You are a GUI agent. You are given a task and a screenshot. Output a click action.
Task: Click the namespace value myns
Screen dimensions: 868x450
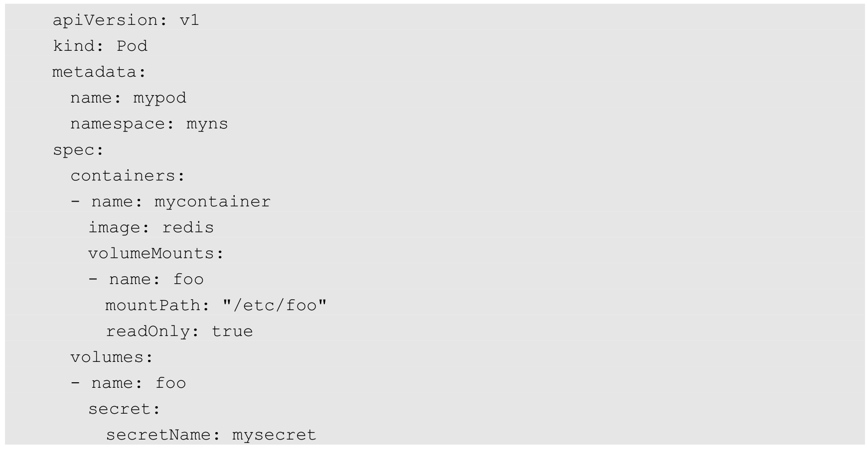[x=207, y=124]
